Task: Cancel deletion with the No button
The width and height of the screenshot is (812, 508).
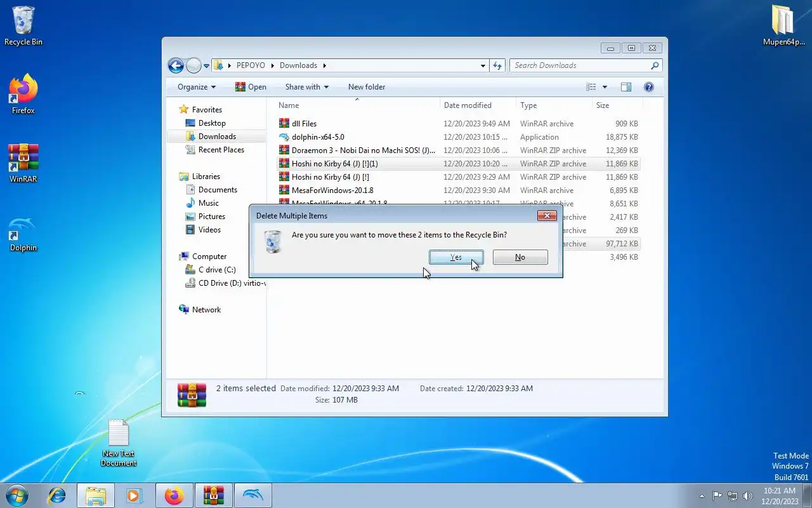Action: [x=520, y=257]
